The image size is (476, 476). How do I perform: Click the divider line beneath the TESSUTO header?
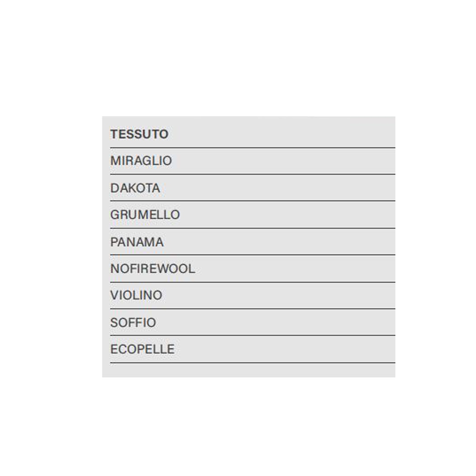[253, 148]
